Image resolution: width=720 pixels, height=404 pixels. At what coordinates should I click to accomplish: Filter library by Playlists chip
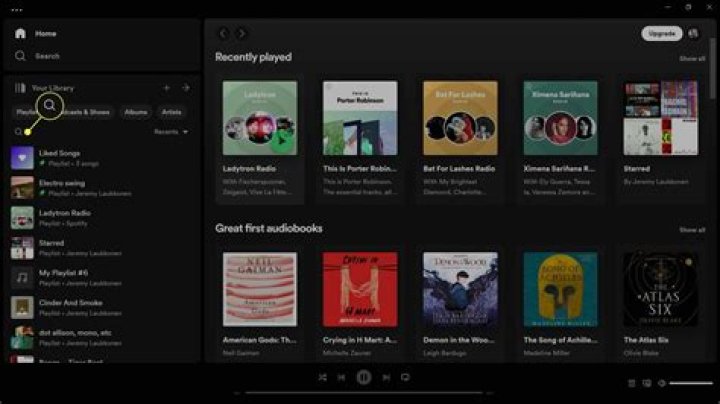(26, 112)
